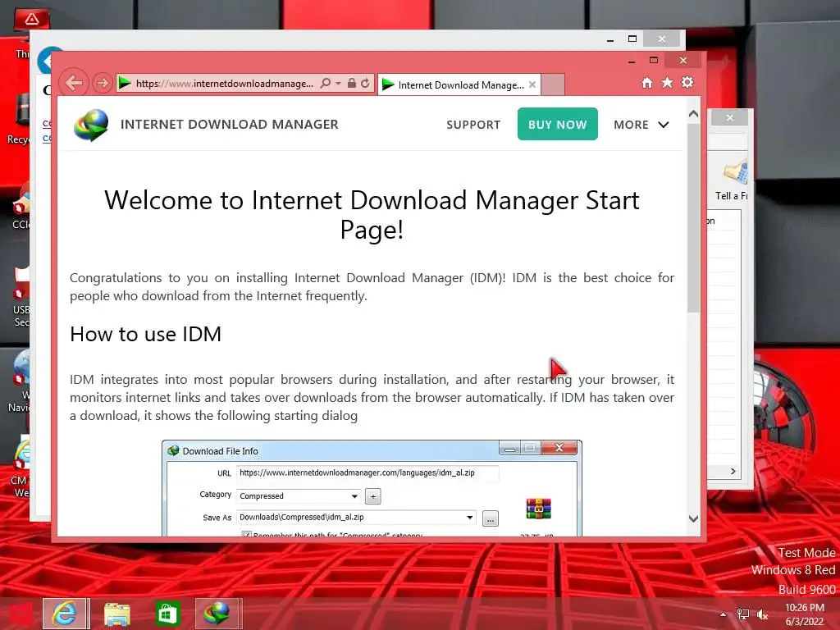Click INTERNET DOWNLOAD MANAGER header title

[230, 125]
